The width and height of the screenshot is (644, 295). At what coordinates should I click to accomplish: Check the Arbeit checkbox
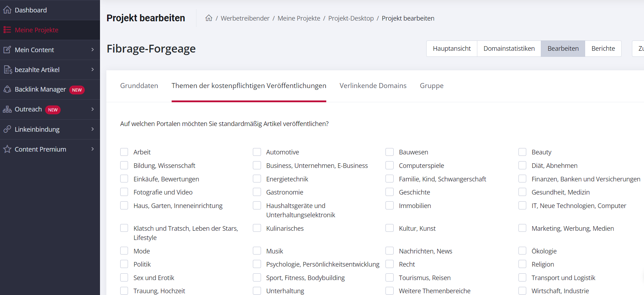[x=124, y=152]
